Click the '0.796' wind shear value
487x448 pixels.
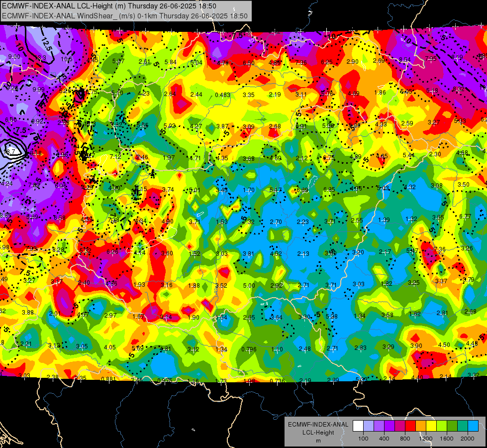[x=249, y=349]
